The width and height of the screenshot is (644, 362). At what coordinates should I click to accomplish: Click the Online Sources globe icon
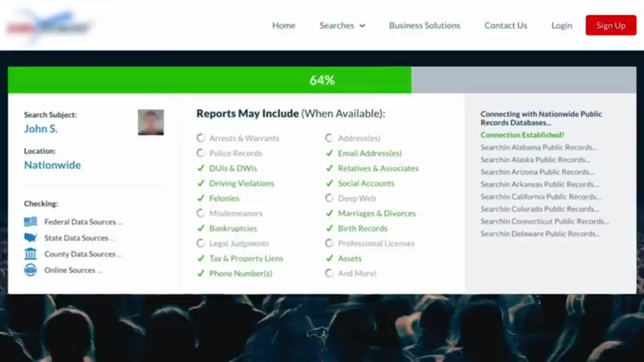click(30, 270)
